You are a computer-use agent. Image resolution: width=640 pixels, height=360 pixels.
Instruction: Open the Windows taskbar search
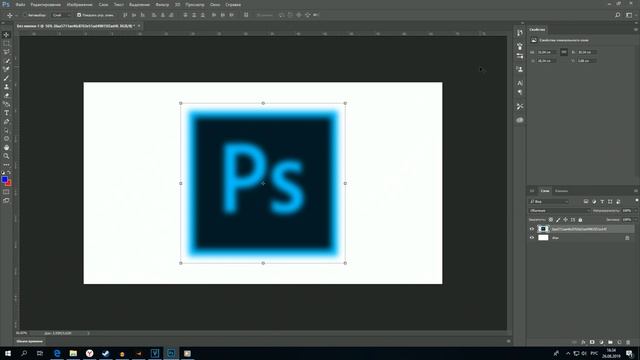point(24,353)
